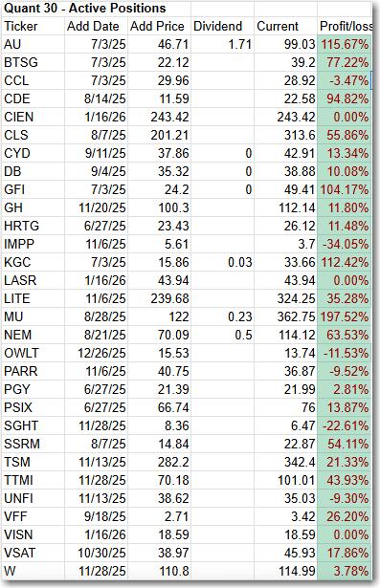The height and width of the screenshot is (588, 380).
Task: Select the GFI ticker cell
Action: tap(34, 189)
